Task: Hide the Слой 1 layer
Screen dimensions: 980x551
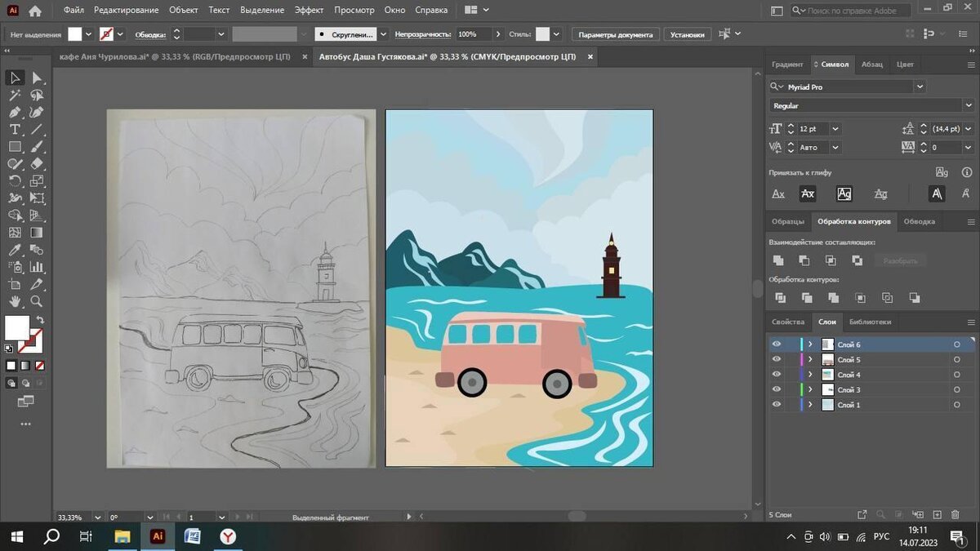Action: (777, 405)
